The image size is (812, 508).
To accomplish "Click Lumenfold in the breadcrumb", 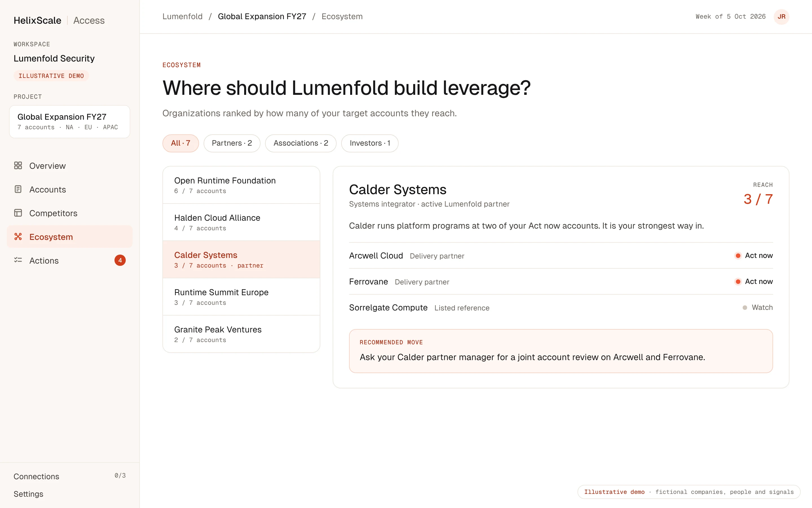I will click(182, 16).
